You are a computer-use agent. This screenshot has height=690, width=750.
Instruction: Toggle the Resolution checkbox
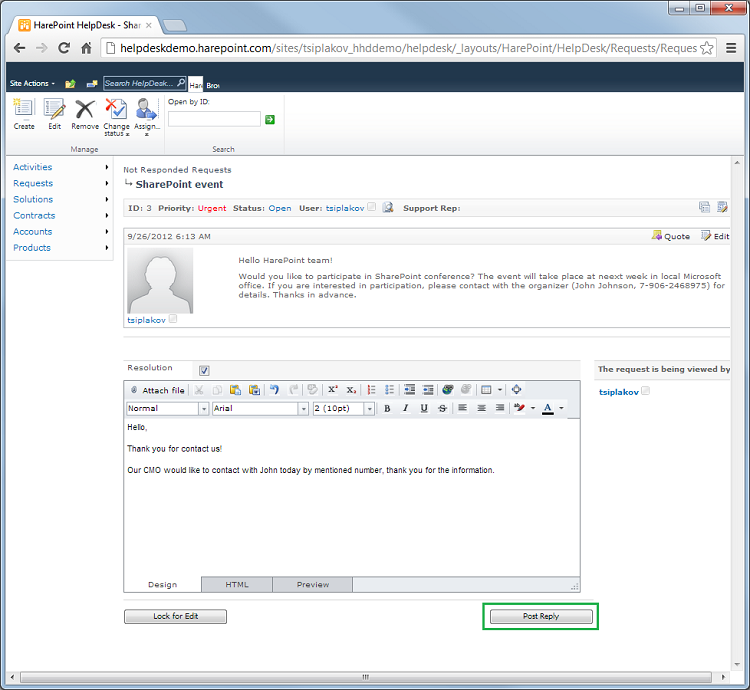point(204,371)
